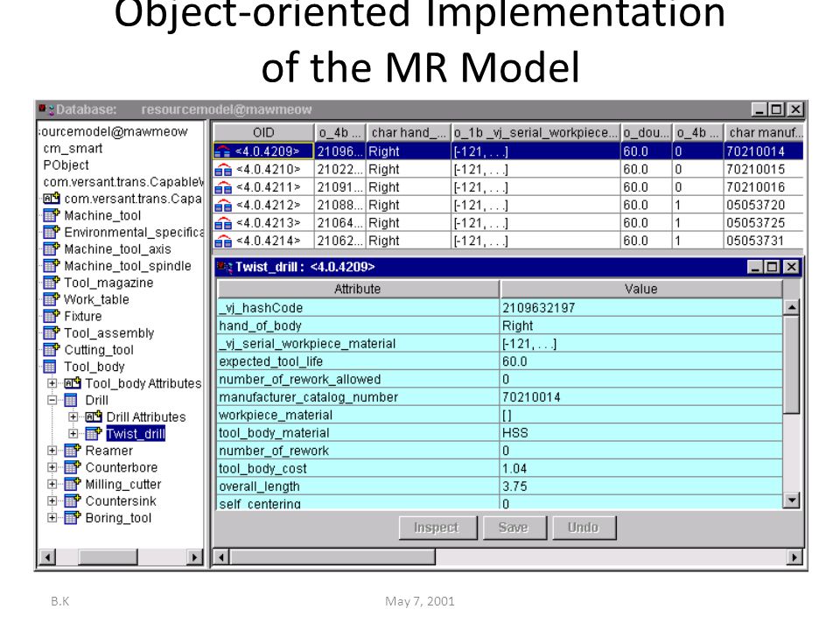
Task: Click the Milling_cutter class icon
Action: coord(73,484)
